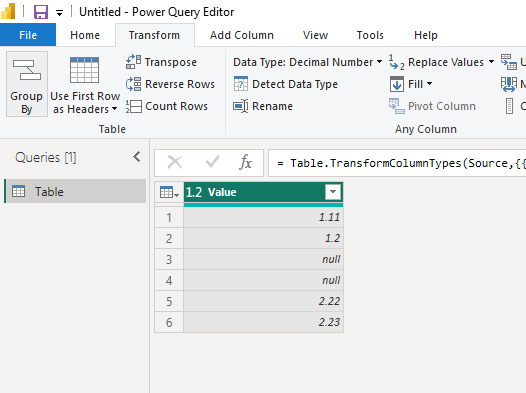Viewport: 526px width, 393px height.
Task: Open the table menu icon at grid corner
Action: [x=169, y=192]
